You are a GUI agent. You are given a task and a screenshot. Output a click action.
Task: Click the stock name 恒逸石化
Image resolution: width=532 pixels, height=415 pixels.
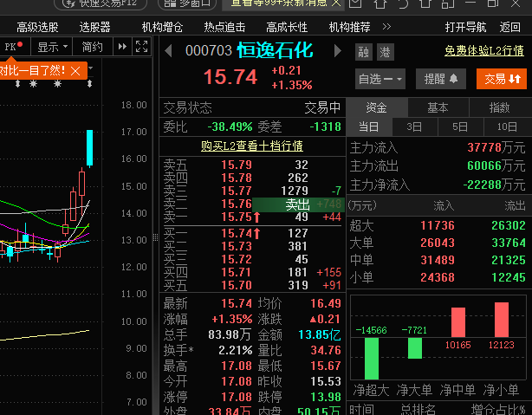coord(275,50)
